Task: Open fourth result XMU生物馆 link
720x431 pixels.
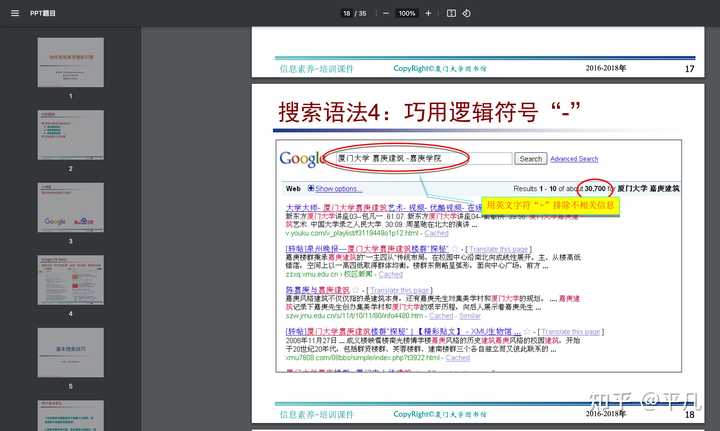Action: tap(403, 331)
